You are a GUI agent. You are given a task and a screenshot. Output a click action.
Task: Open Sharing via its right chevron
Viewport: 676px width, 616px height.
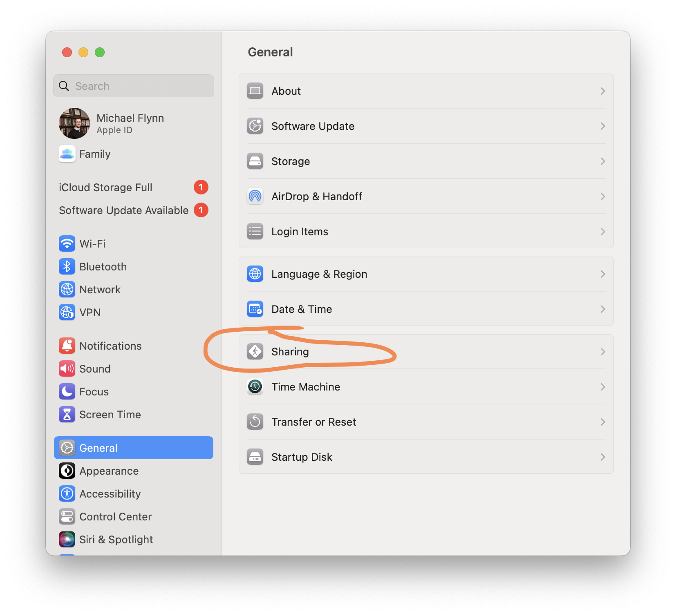point(603,352)
